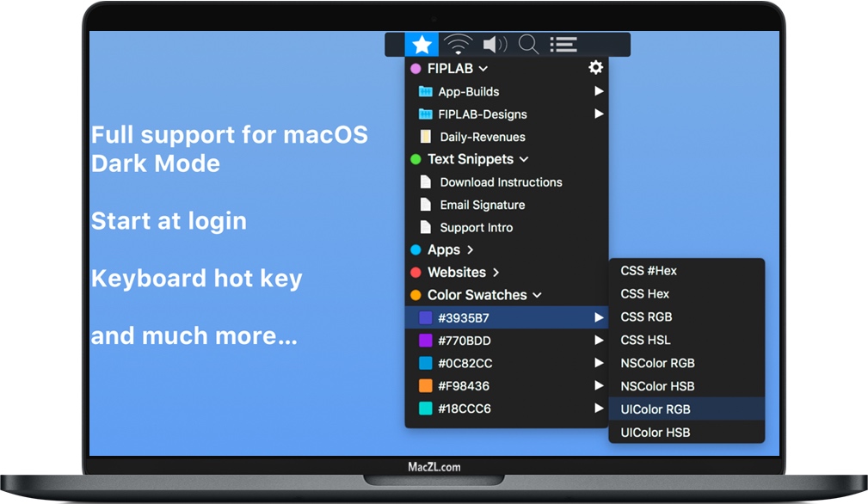Viewport: 868px width, 504px height.
Task: Click the Daily-Revenues document icon
Action: [426, 136]
